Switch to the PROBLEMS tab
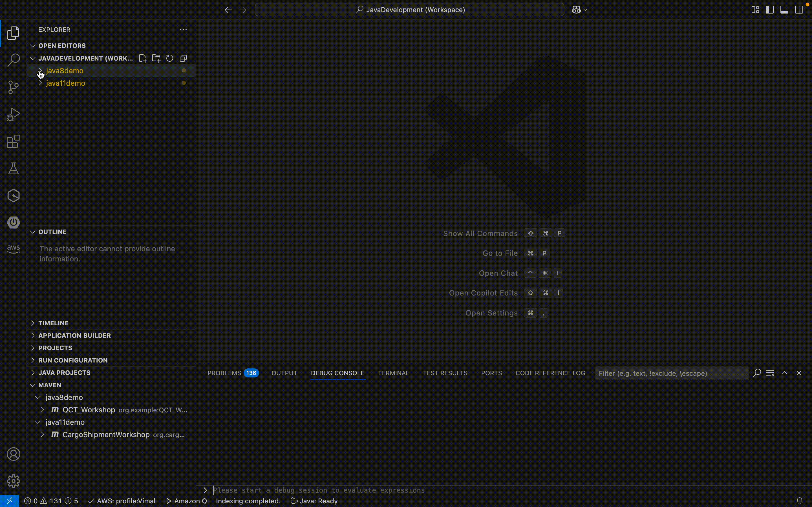812x507 pixels. (x=224, y=373)
